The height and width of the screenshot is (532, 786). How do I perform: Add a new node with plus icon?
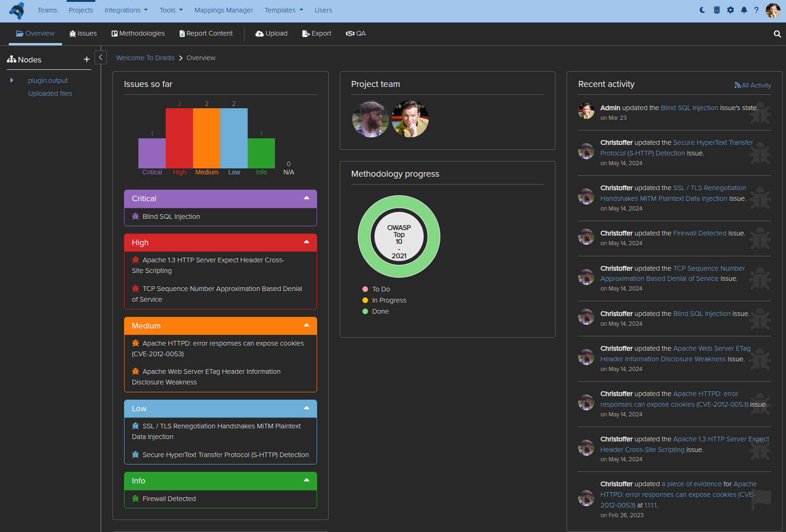[87, 59]
